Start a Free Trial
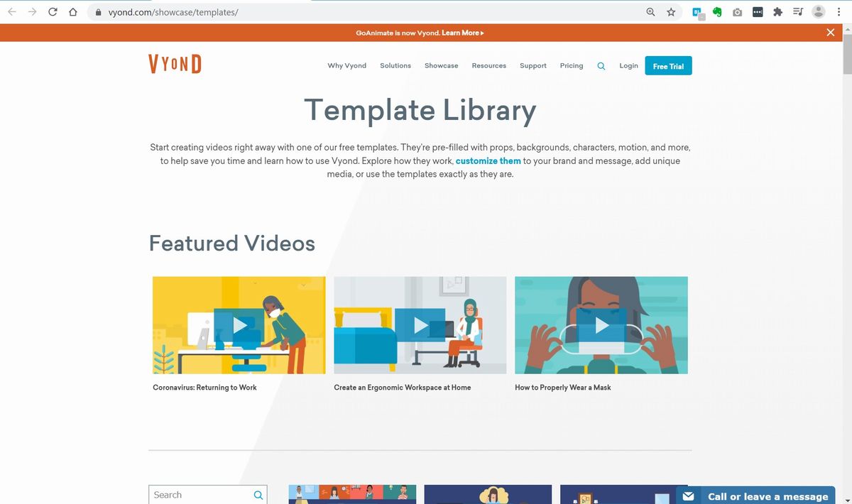Viewport: 852px width, 504px height. tap(668, 66)
